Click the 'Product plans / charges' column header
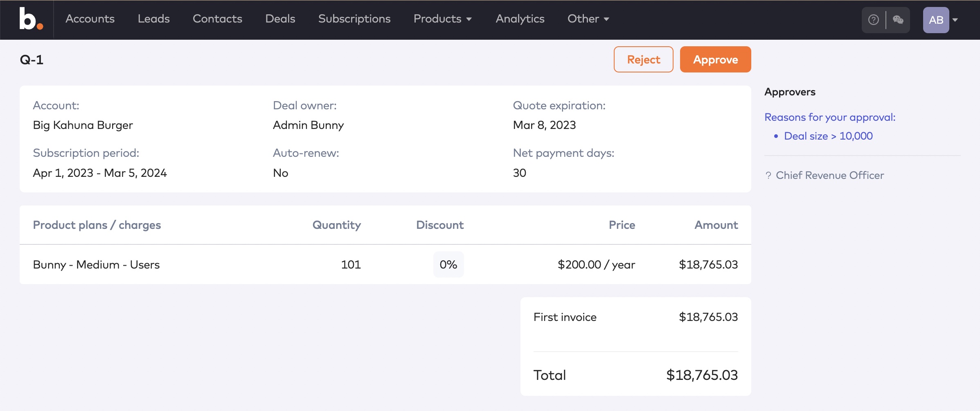 pos(97,225)
